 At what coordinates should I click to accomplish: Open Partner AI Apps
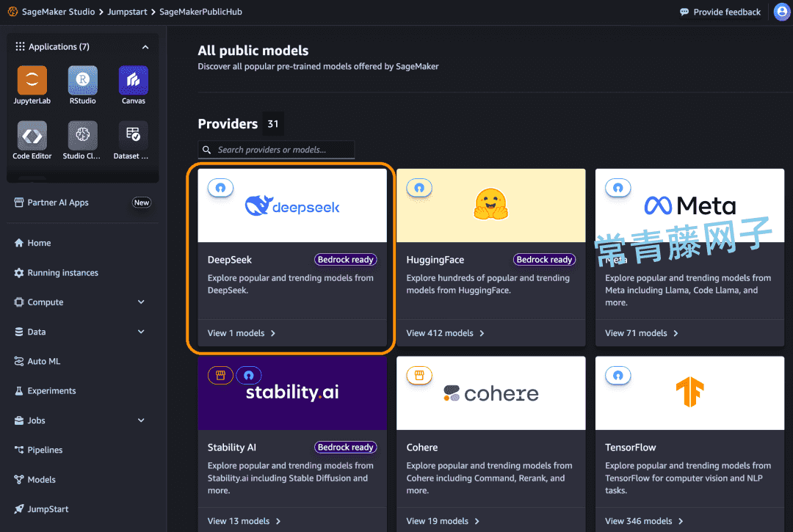pyautogui.click(x=58, y=203)
